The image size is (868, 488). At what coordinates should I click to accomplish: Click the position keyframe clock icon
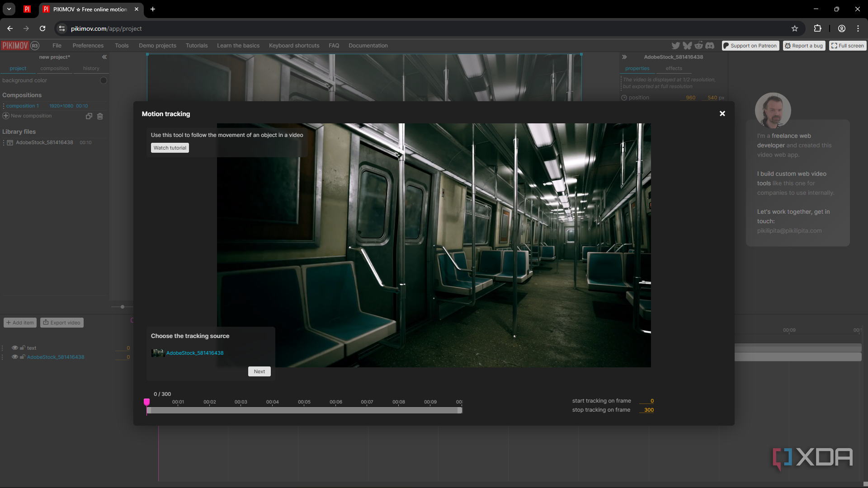[624, 98]
